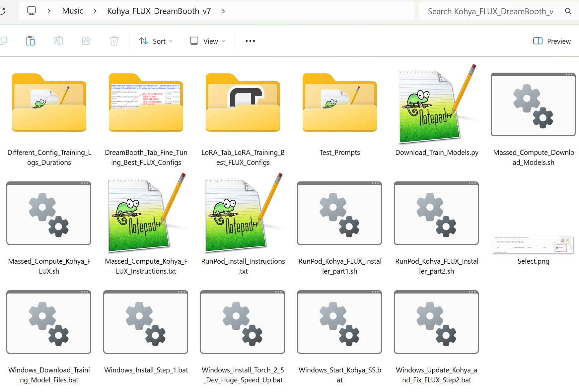
Task: Expand chevron before Music in breadcrumb
Action: coord(49,11)
